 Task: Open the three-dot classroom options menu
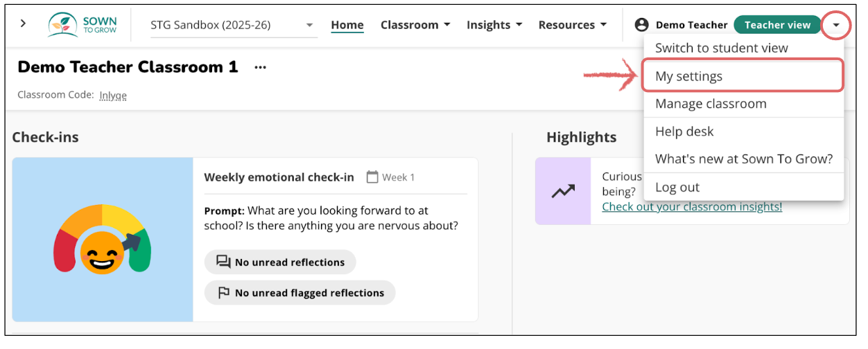(260, 68)
